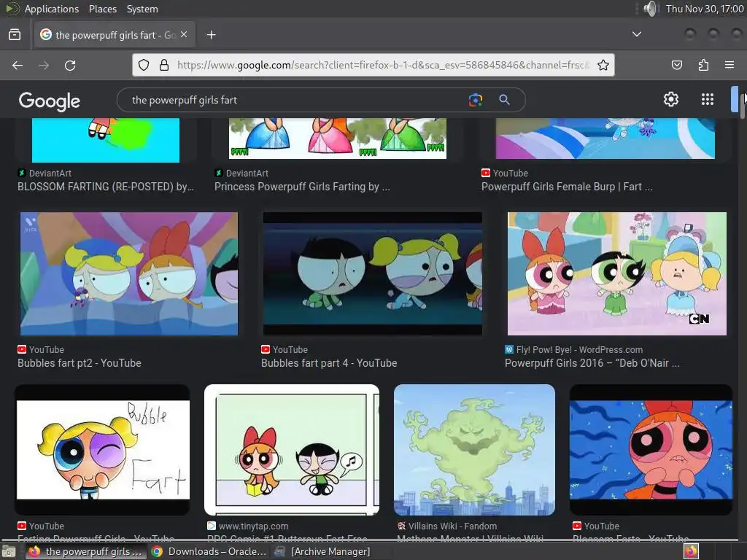This screenshot has height=560, width=747.
Task: Open Princess Powerpuff Girls Farting result link
Action: click(302, 187)
